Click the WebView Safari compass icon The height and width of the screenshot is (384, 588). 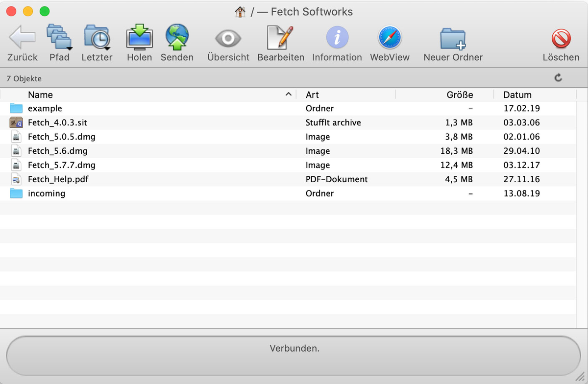point(390,37)
